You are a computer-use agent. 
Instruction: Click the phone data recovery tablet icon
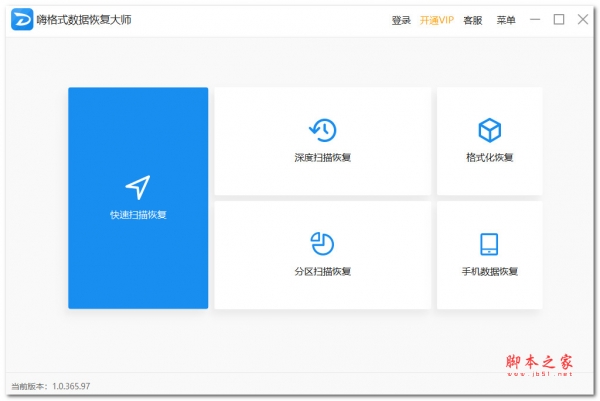pos(489,244)
